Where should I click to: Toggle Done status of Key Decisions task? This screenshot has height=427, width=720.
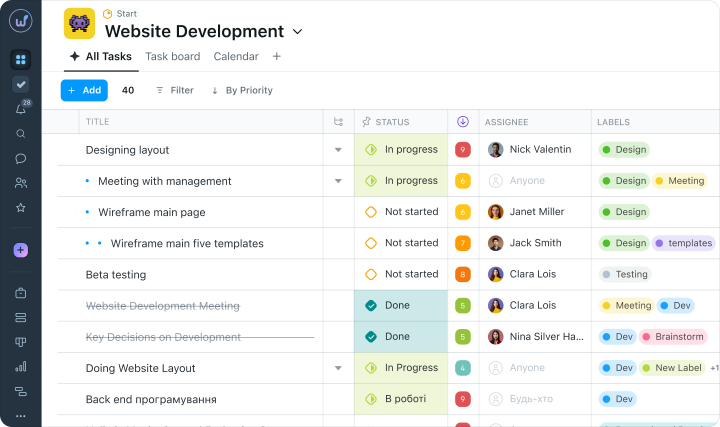click(371, 337)
